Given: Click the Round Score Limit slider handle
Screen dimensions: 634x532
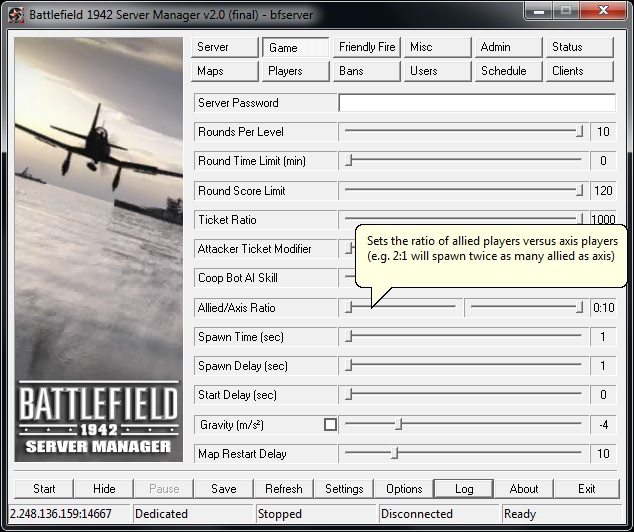Looking at the screenshot, I should click(x=579, y=190).
